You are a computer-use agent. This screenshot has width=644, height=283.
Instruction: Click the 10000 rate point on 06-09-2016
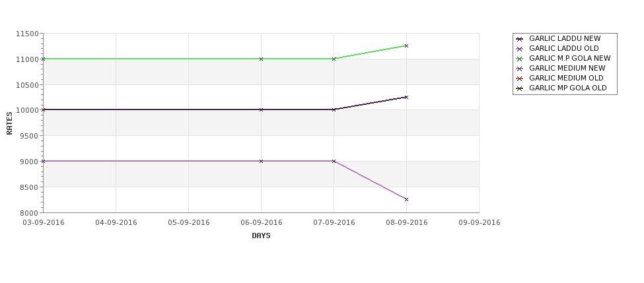click(x=261, y=110)
